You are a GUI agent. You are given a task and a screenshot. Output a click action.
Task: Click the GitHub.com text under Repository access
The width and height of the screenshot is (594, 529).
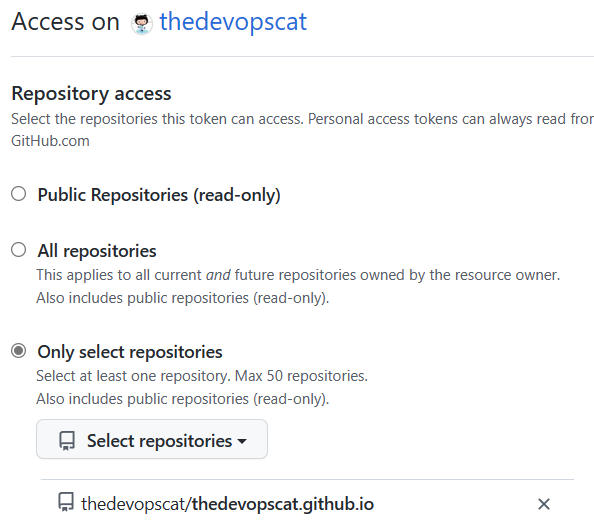coord(50,141)
